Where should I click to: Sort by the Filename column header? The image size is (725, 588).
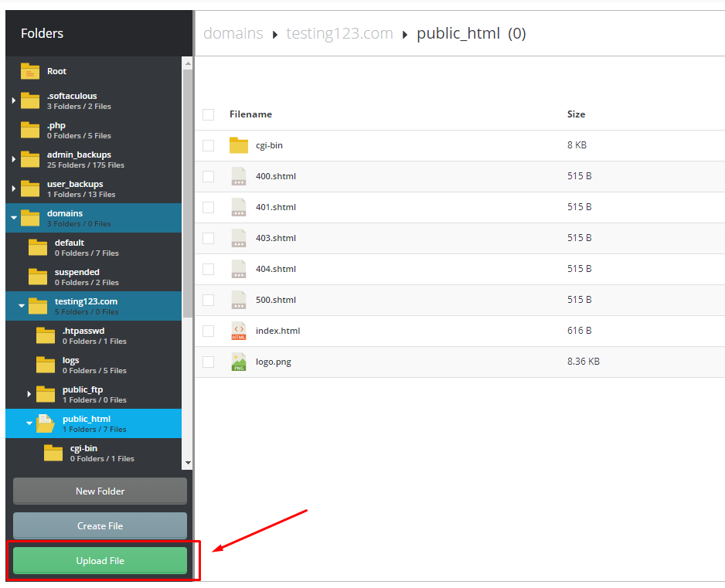coord(250,114)
